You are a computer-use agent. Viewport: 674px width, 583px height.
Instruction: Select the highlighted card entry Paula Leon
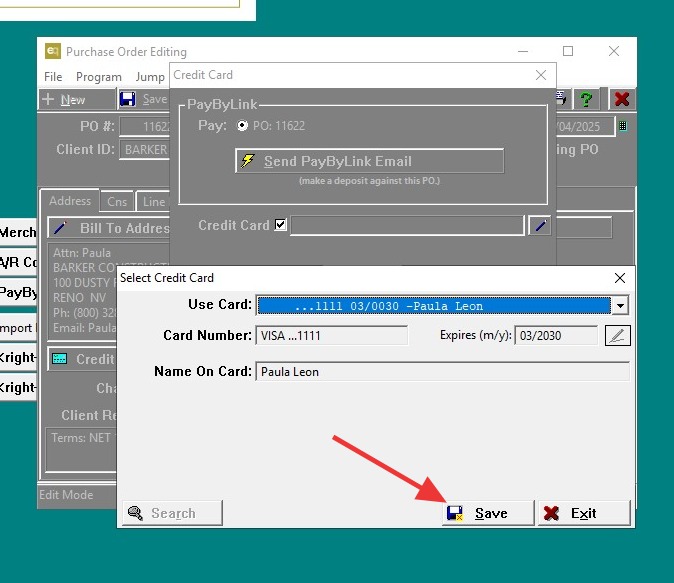434,306
